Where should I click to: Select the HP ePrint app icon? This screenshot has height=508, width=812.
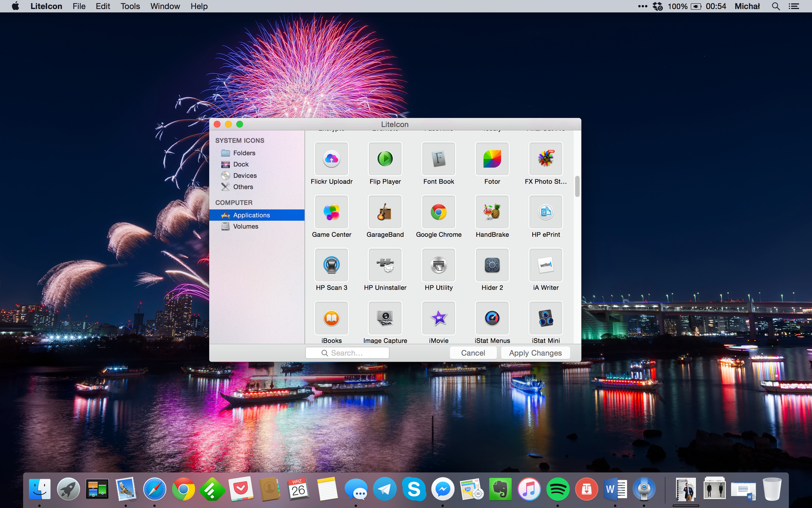coord(546,212)
